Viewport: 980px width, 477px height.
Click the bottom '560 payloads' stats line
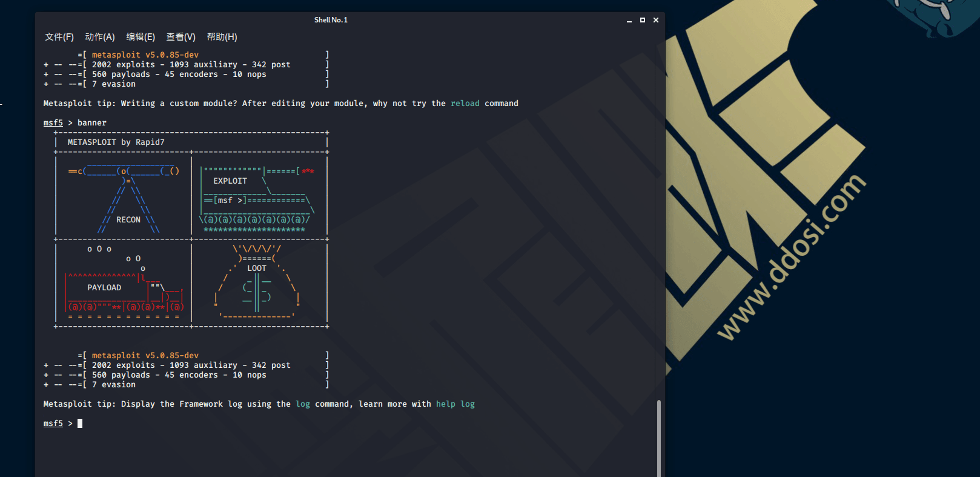tap(179, 375)
